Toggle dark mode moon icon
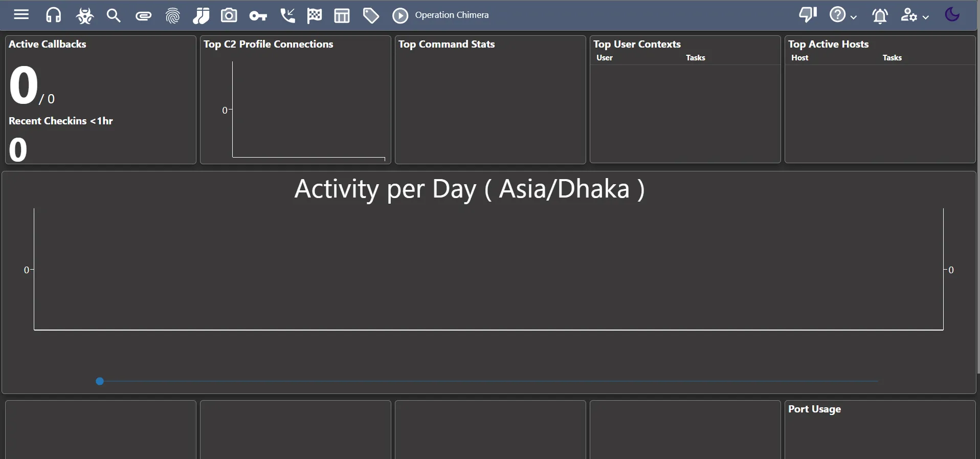This screenshot has width=980, height=459. point(952,14)
